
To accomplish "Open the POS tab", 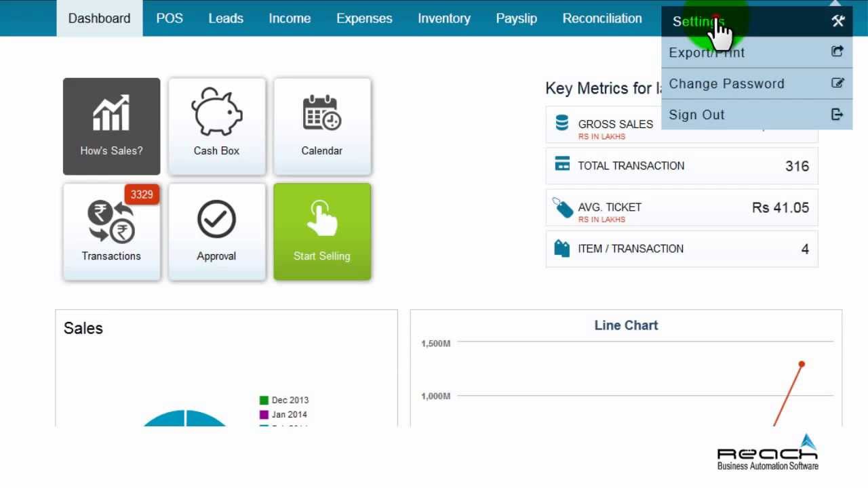I will pos(170,18).
